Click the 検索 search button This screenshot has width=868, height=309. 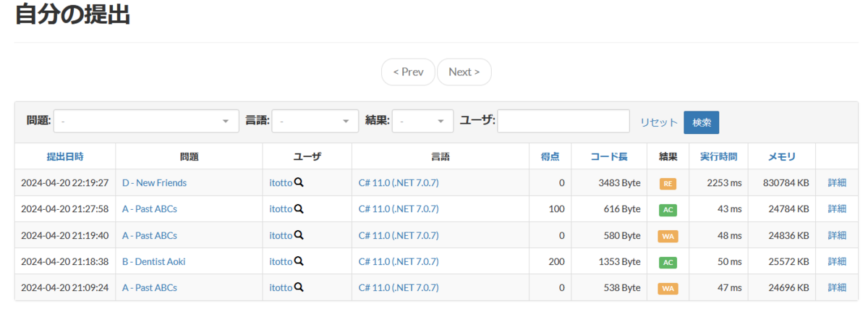(x=702, y=122)
